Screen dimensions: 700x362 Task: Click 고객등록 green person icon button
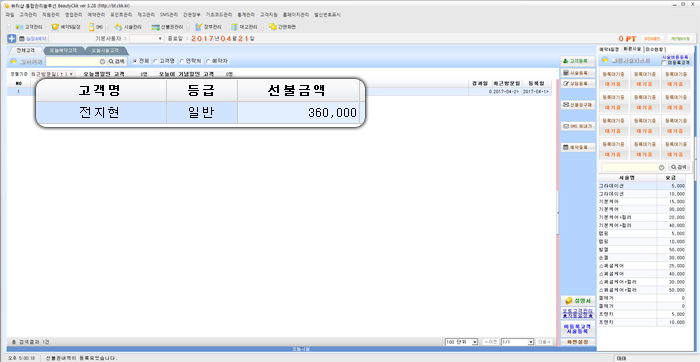tap(578, 61)
